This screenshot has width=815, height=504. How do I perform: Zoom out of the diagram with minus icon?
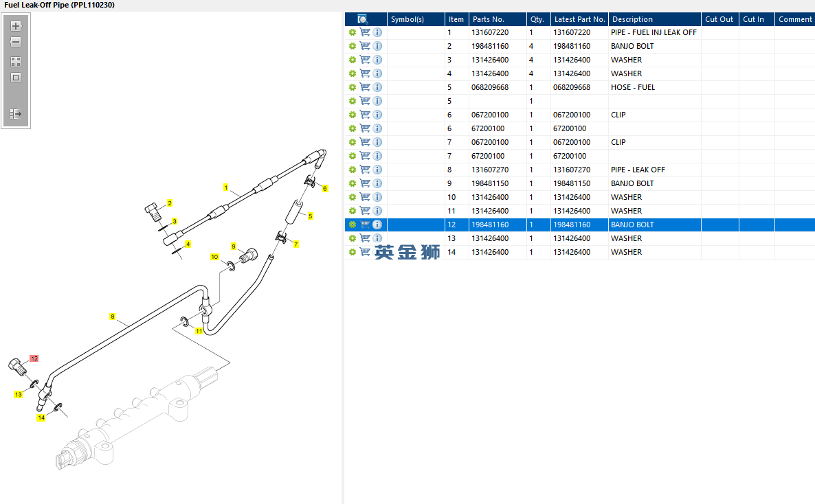tap(16, 42)
